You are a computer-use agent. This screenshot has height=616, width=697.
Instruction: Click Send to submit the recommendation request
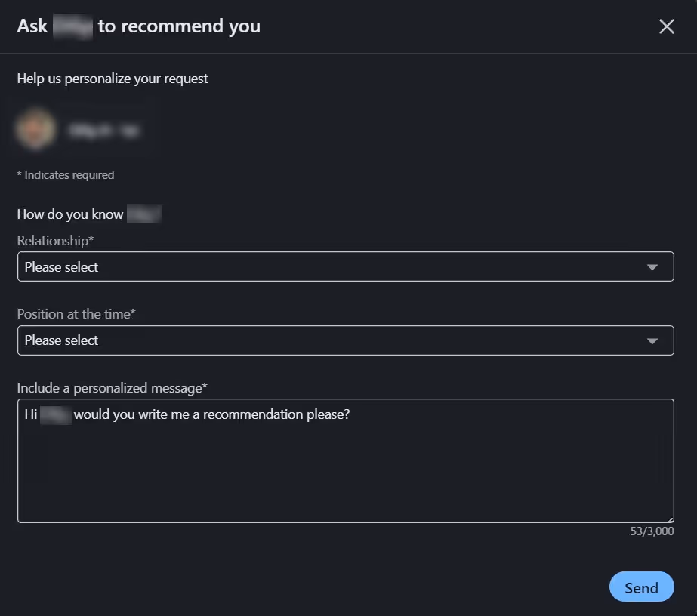641,587
